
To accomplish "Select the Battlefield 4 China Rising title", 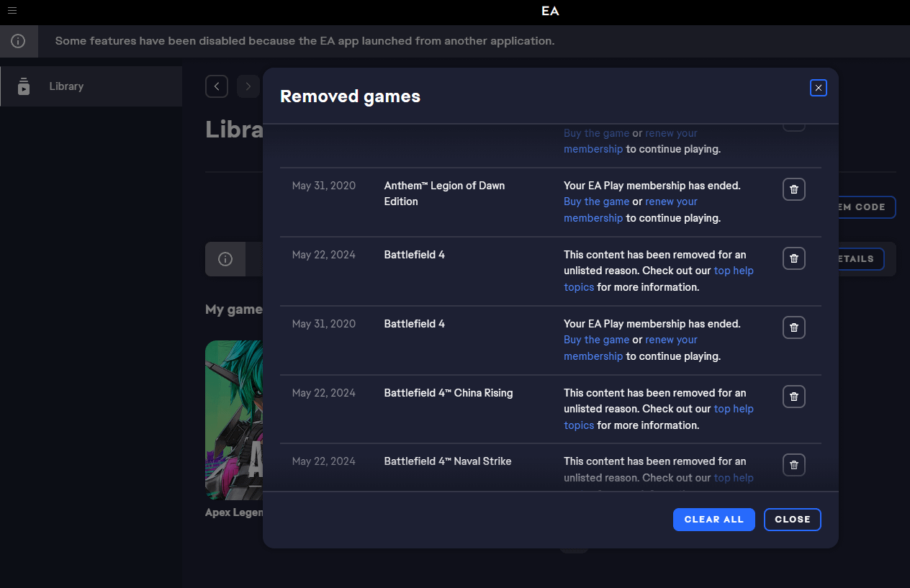I will pyautogui.click(x=449, y=393).
